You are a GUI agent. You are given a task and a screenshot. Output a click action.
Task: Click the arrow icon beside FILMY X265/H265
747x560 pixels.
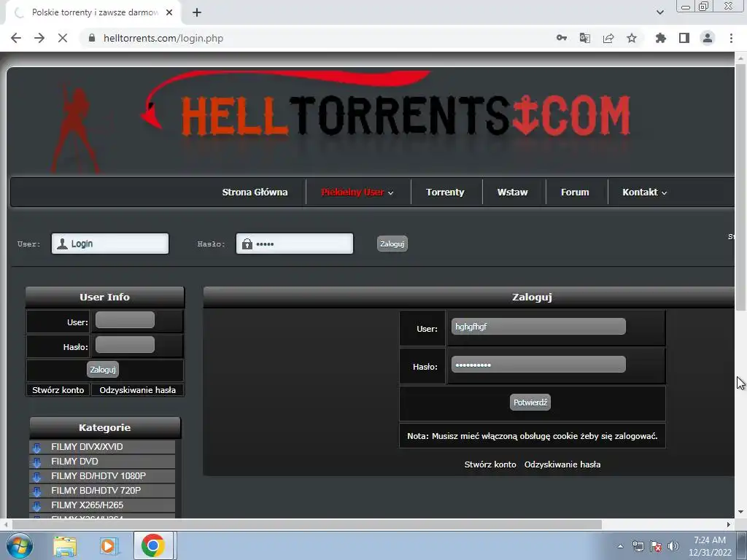[36, 506]
